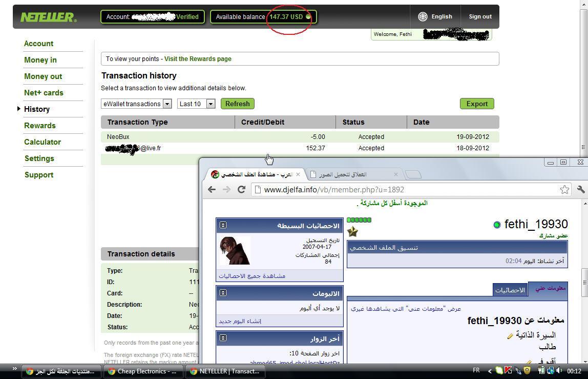Image resolution: width=588 pixels, height=379 pixels.
Task: Open Support section
Action: coord(39,175)
